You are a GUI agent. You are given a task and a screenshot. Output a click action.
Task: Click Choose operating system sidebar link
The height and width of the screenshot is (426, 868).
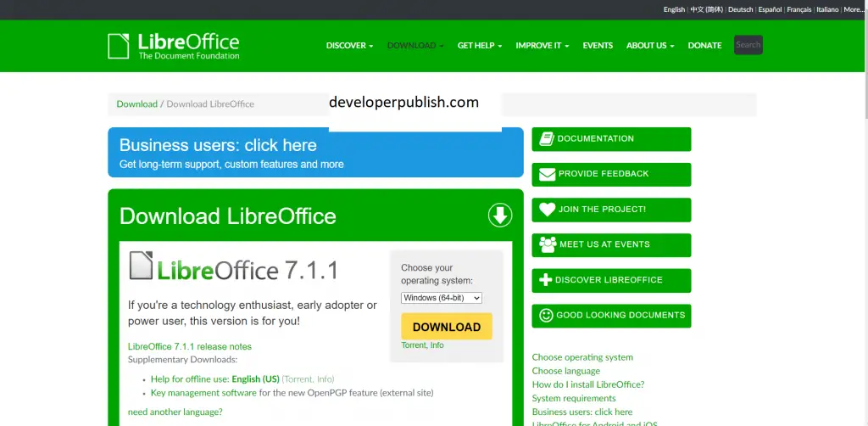(x=582, y=357)
